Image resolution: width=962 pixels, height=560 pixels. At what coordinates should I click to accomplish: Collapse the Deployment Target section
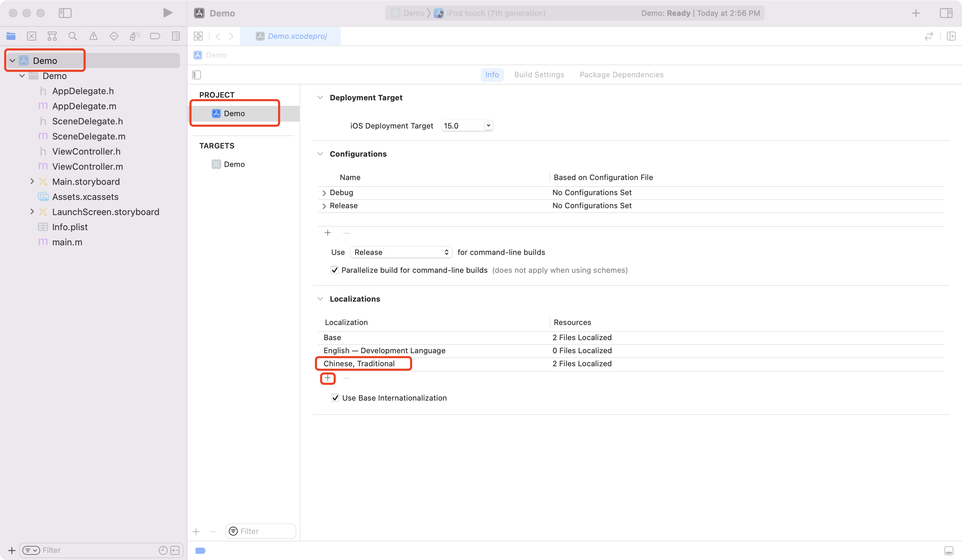tap(320, 98)
